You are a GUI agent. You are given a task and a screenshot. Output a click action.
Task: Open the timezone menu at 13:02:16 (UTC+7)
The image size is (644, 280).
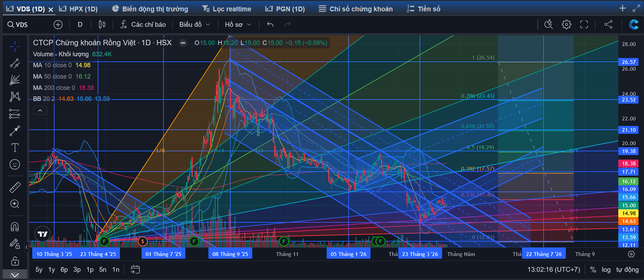[x=554, y=270]
